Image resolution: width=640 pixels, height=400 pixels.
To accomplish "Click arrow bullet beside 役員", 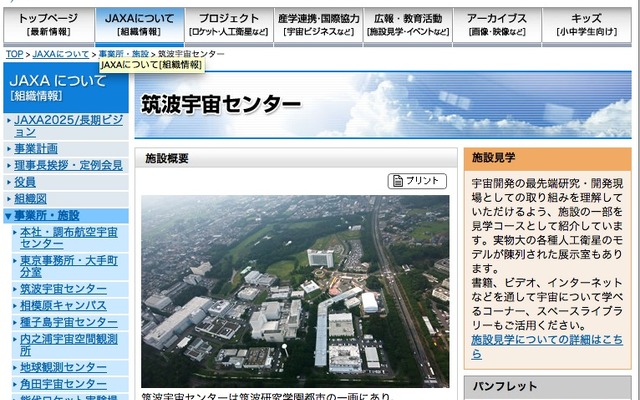I will [x=9, y=182].
